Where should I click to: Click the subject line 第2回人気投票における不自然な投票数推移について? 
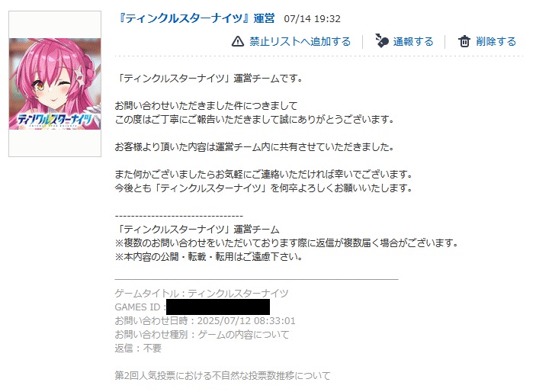pyautogui.click(x=223, y=375)
